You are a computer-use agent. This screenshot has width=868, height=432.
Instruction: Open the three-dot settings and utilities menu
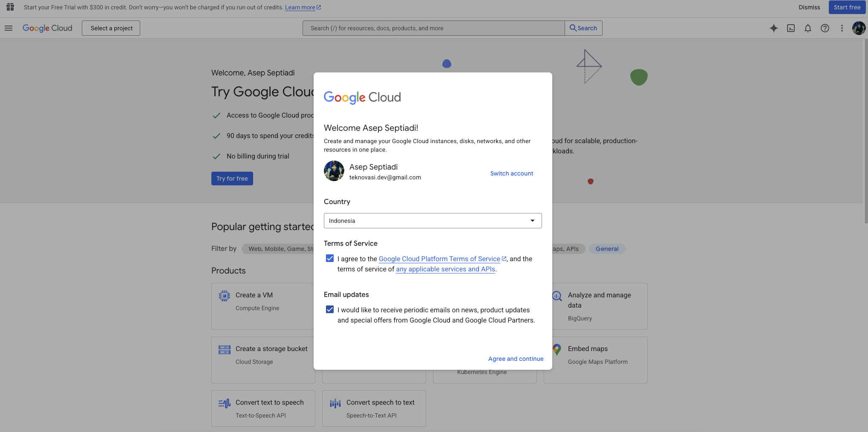(842, 28)
